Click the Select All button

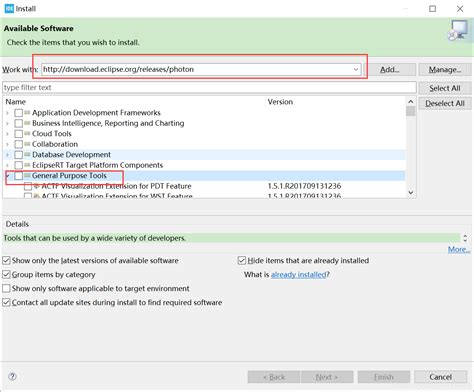[x=445, y=88]
